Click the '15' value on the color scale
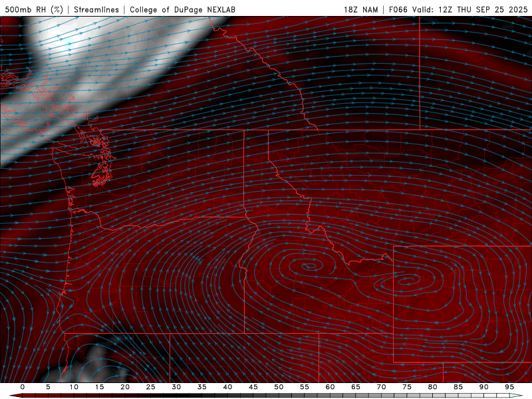 (x=99, y=387)
